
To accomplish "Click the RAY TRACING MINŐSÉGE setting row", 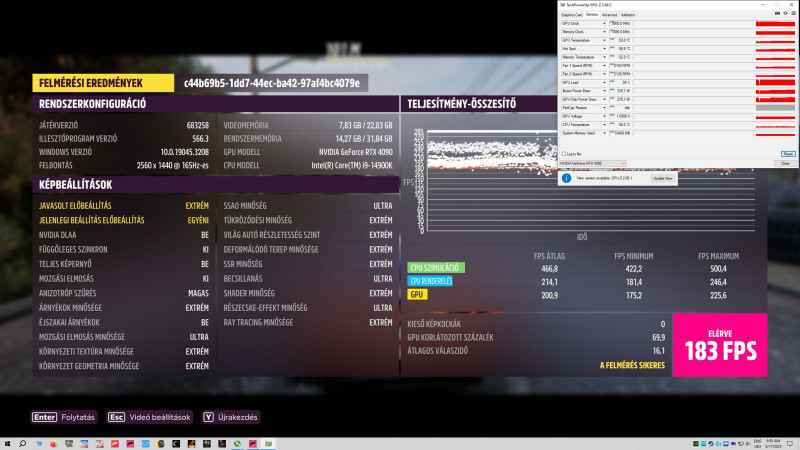I will (x=308, y=322).
